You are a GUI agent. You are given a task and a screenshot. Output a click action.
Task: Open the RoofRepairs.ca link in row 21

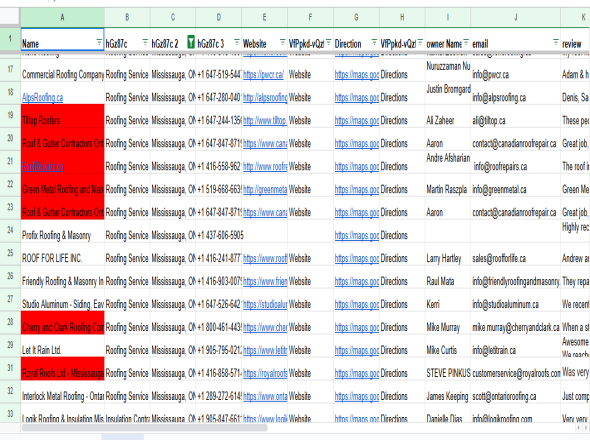pos(43,166)
